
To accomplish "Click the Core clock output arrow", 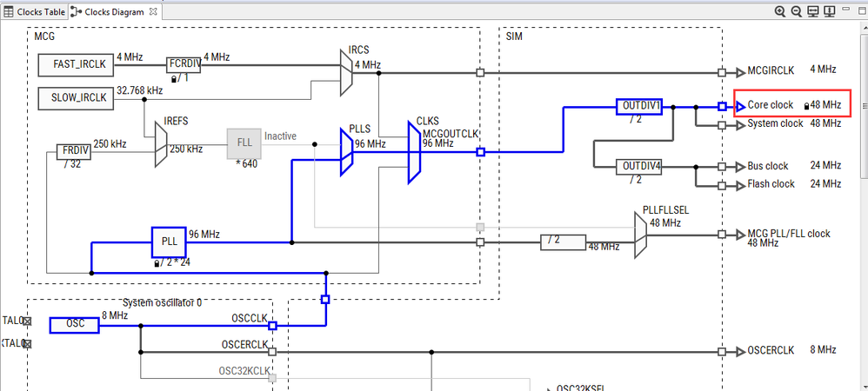I will [741, 106].
